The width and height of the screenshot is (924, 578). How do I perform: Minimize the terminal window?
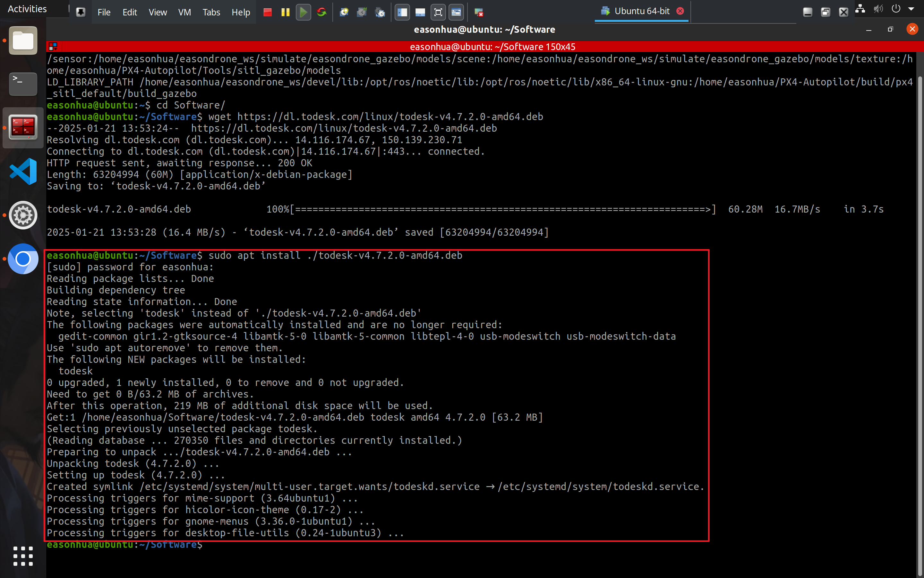(x=868, y=30)
